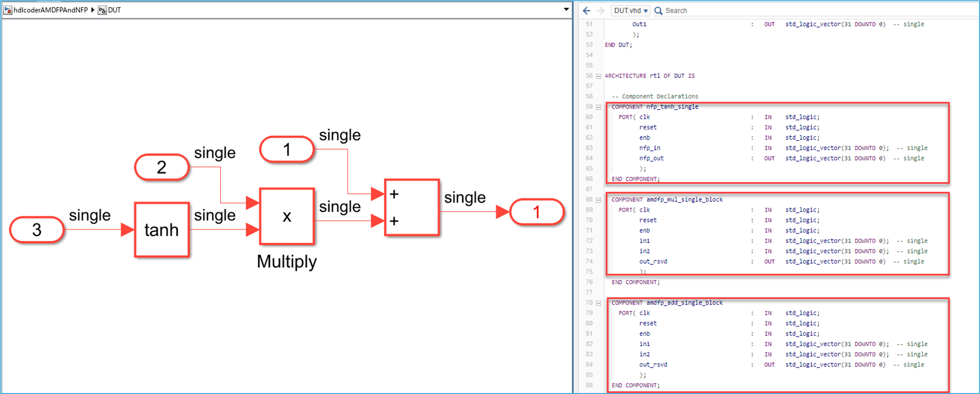The width and height of the screenshot is (980, 394).
Task: Collapse the amdfp_add_single_block component fold
Action: point(598,303)
